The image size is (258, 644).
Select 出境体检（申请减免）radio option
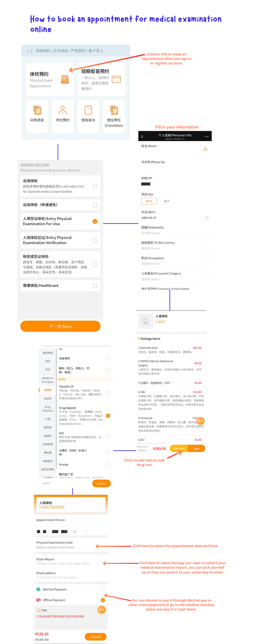tap(95, 205)
